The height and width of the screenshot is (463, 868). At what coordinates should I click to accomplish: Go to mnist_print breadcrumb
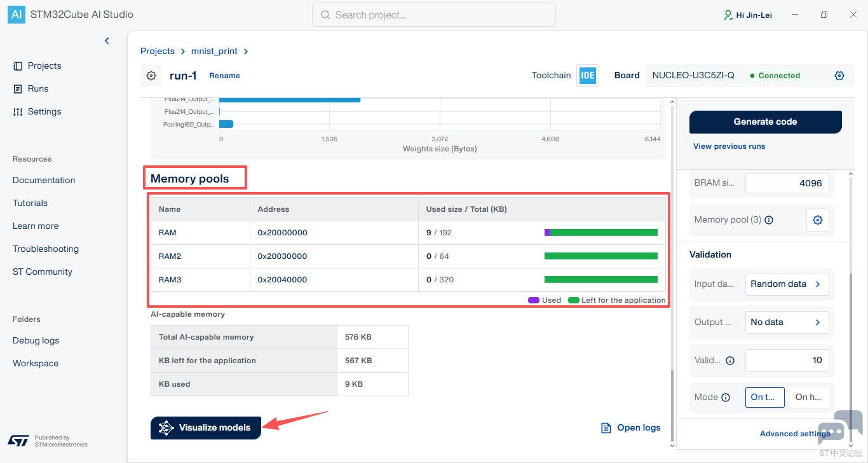[x=214, y=51]
